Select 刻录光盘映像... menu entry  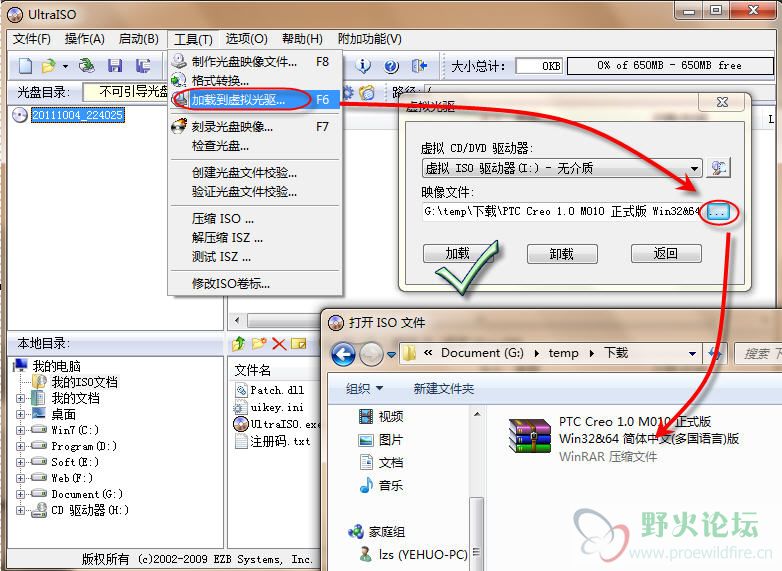(255, 127)
